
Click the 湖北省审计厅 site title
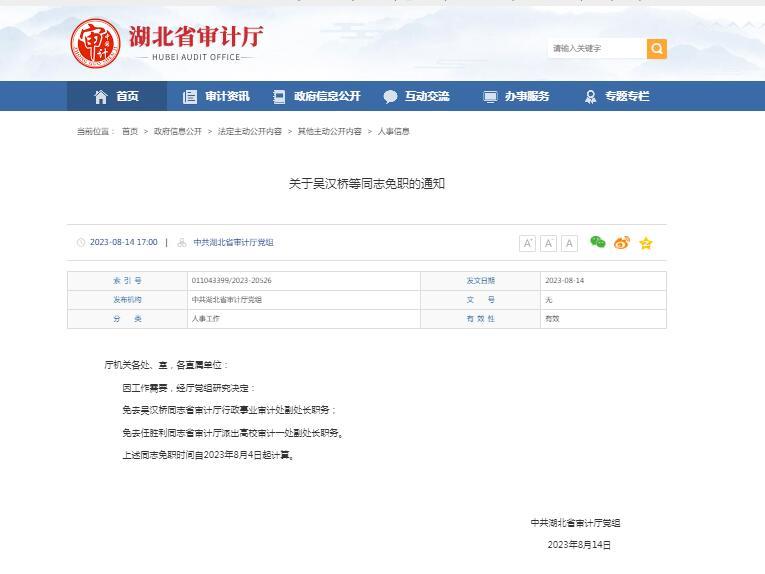click(196, 37)
